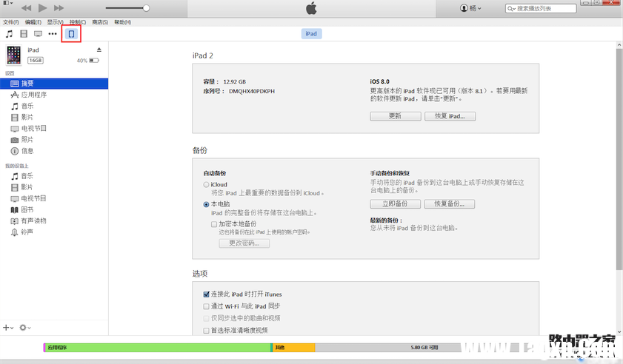Screen dimensions: 623x364
Task: Open the window menu icon in the top-left corner
Action: click(7, 3)
